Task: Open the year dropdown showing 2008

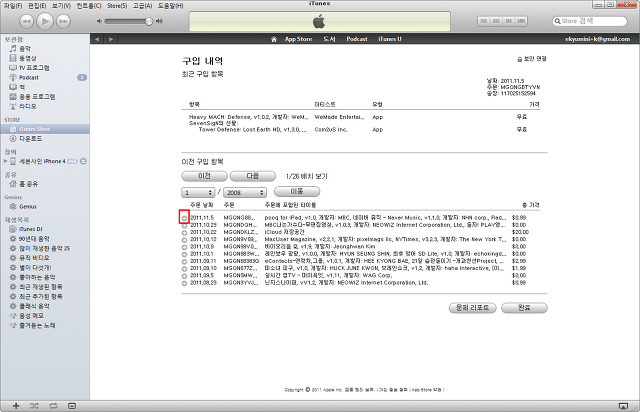Action: coord(244,192)
